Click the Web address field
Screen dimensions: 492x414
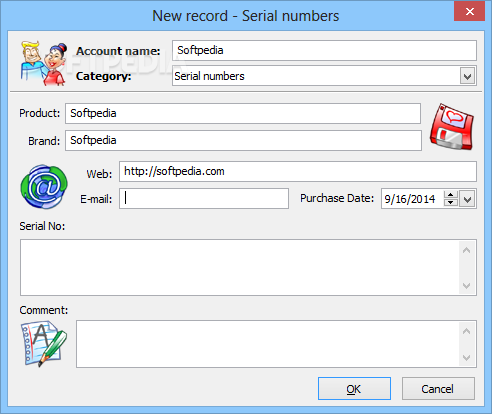click(x=298, y=171)
